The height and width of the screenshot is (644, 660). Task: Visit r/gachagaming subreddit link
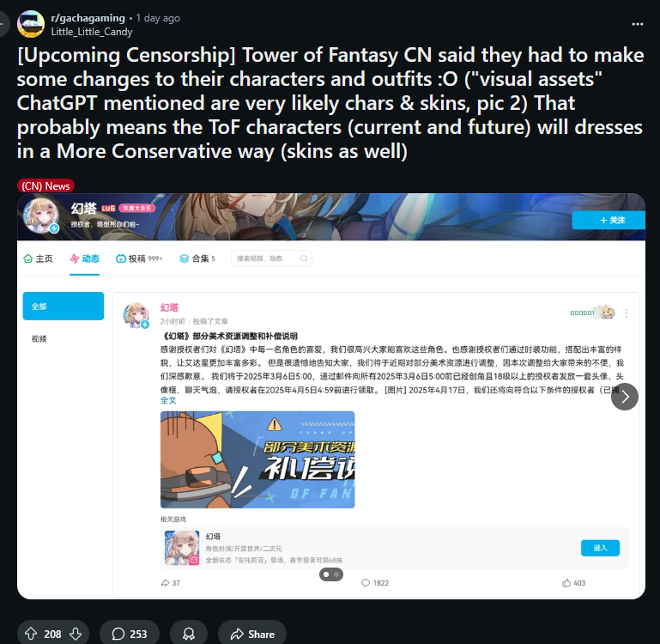pos(88,18)
